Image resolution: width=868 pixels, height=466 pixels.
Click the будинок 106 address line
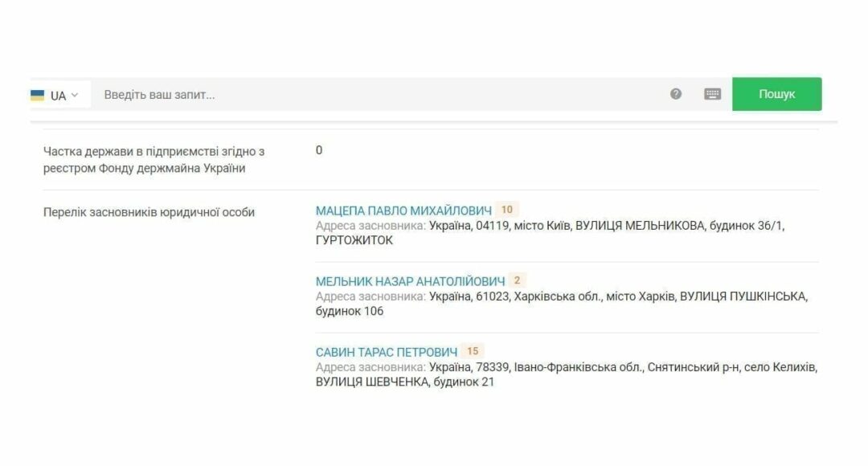350,312
